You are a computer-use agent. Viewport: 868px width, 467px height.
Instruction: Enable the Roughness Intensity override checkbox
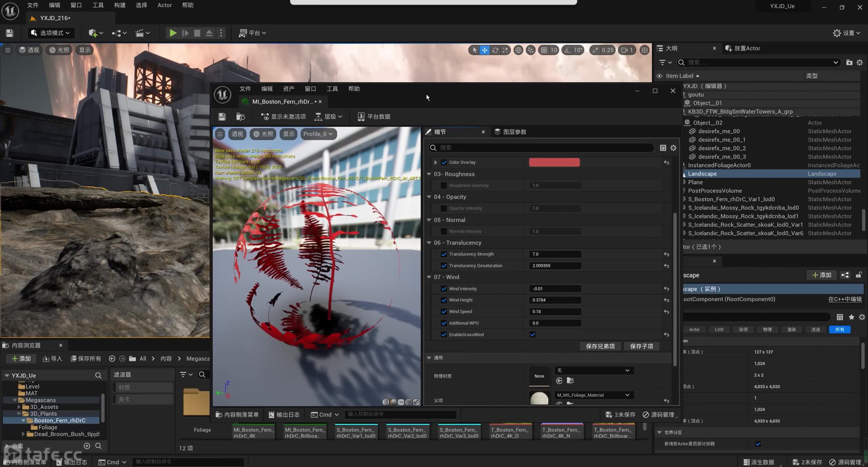pyautogui.click(x=444, y=185)
